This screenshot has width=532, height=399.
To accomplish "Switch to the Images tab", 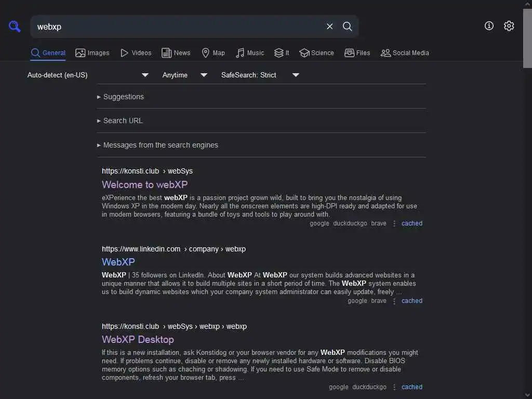I will pyautogui.click(x=92, y=53).
